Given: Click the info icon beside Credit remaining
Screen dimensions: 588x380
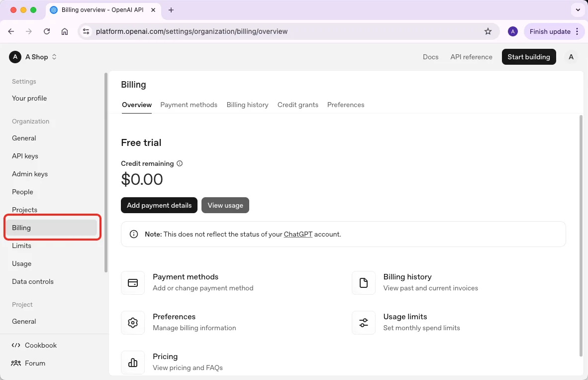Looking at the screenshot, I should (180, 163).
